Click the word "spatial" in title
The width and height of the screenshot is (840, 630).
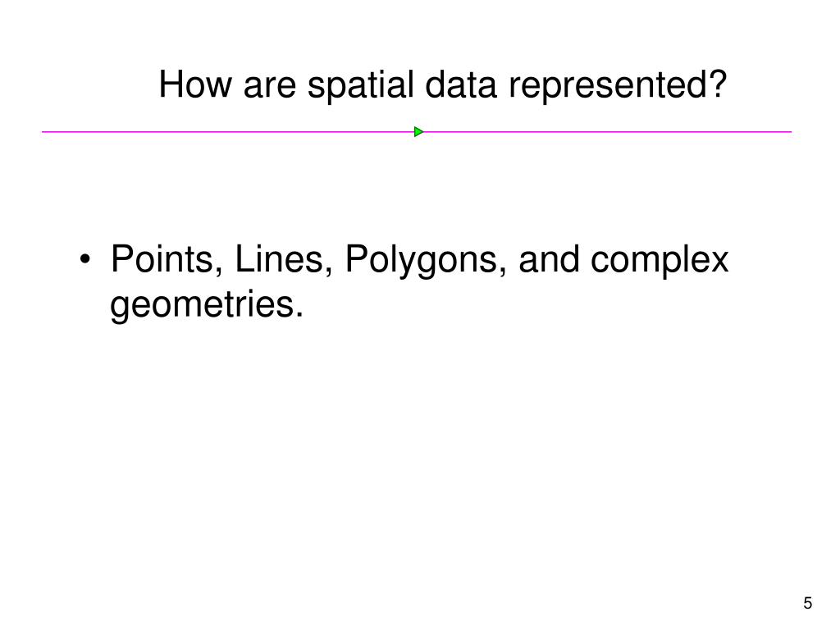(361, 85)
